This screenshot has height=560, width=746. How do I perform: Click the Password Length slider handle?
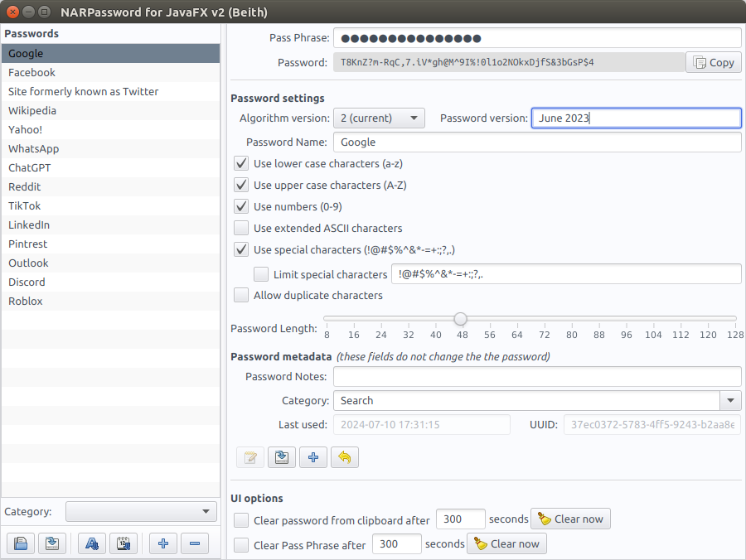pos(460,319)
